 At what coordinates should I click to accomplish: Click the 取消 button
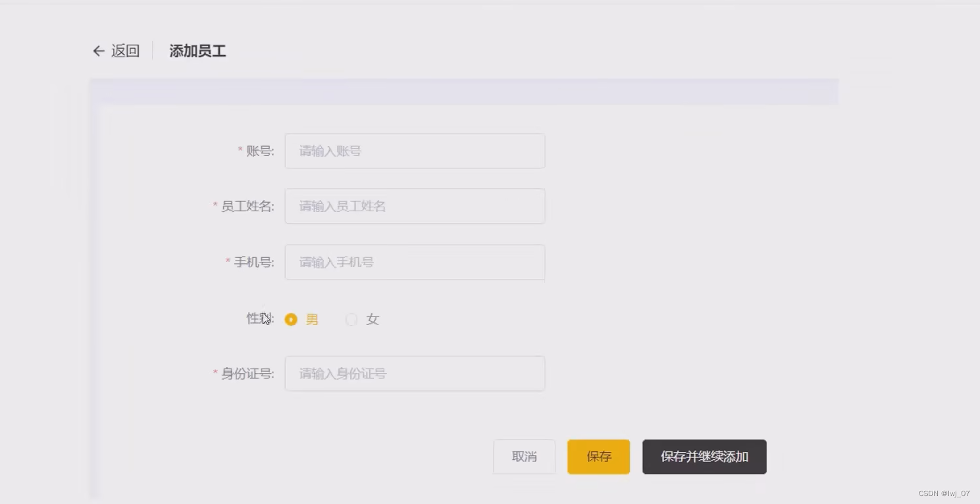pos(525,457)
